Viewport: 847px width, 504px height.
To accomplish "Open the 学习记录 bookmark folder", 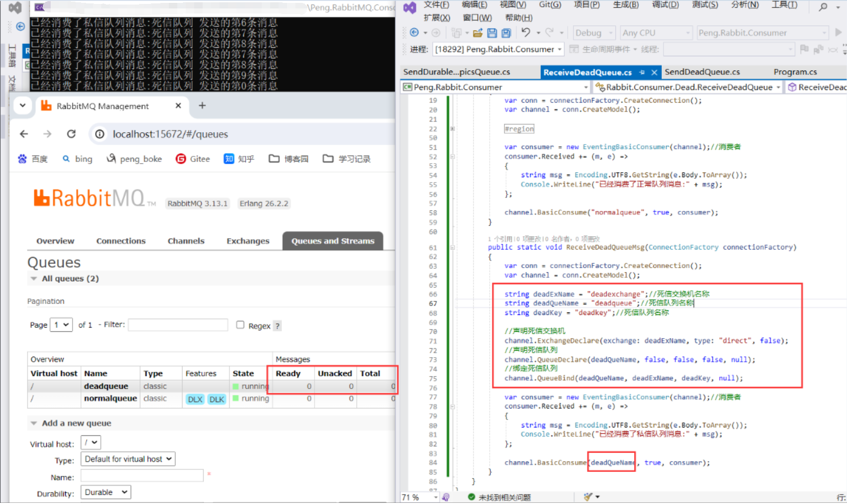I will pyautogui.click(x=347, y=159).
